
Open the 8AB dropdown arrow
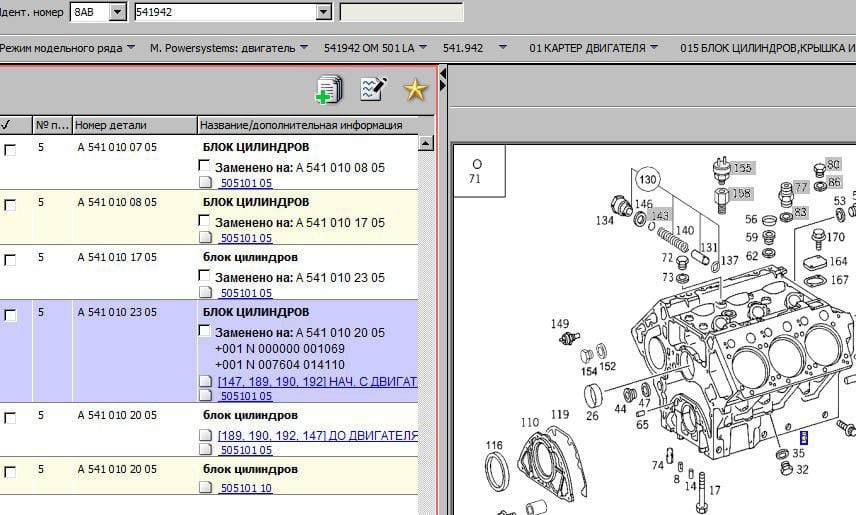117,12
